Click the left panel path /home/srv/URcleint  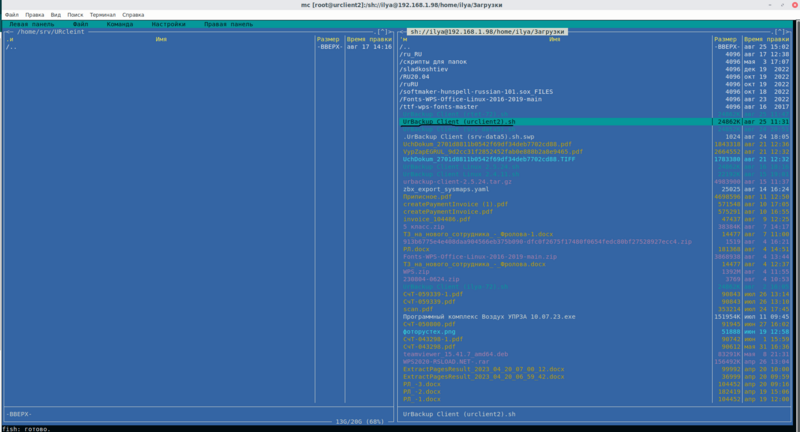click(51, 32)
